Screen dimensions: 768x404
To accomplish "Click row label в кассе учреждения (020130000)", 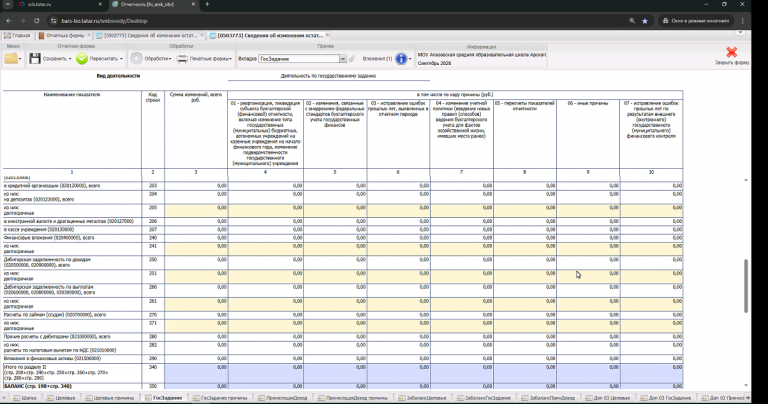I will tap(39, 229).
